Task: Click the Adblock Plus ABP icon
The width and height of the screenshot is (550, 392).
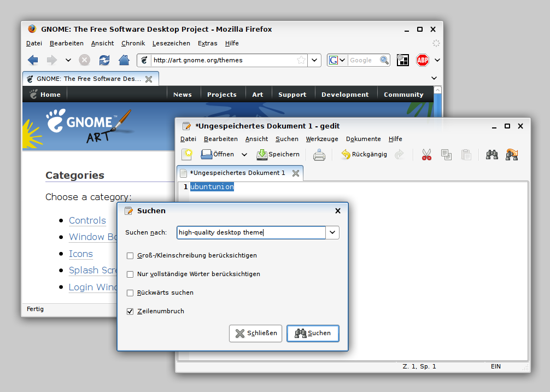Action: coord(422,60)
